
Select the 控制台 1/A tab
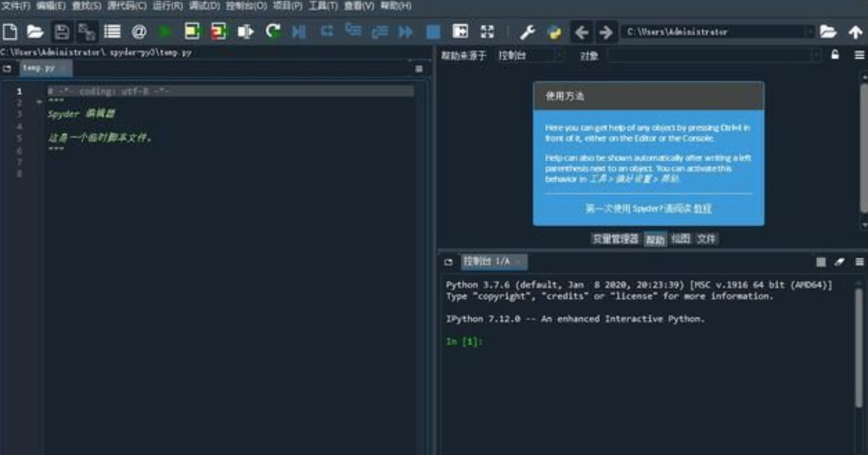494,261
